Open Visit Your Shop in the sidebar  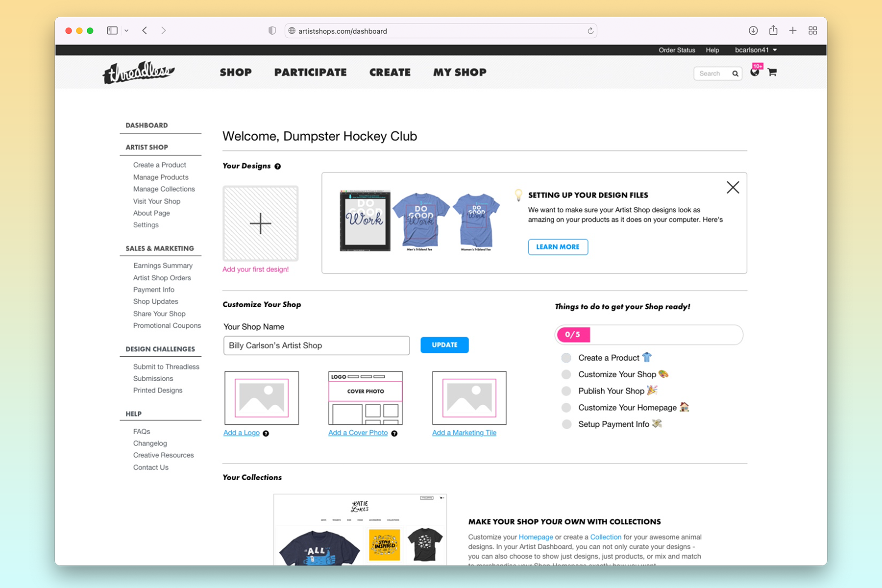[x=157, y=201]
